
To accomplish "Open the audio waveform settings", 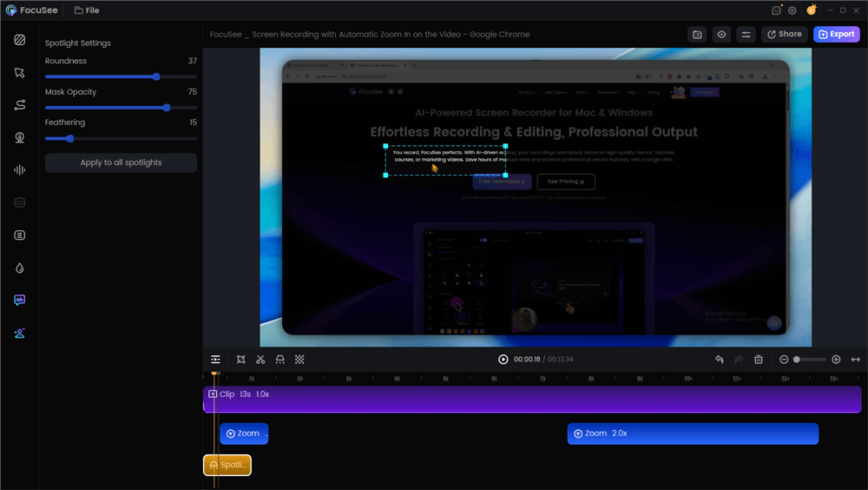I will [20, 170].
